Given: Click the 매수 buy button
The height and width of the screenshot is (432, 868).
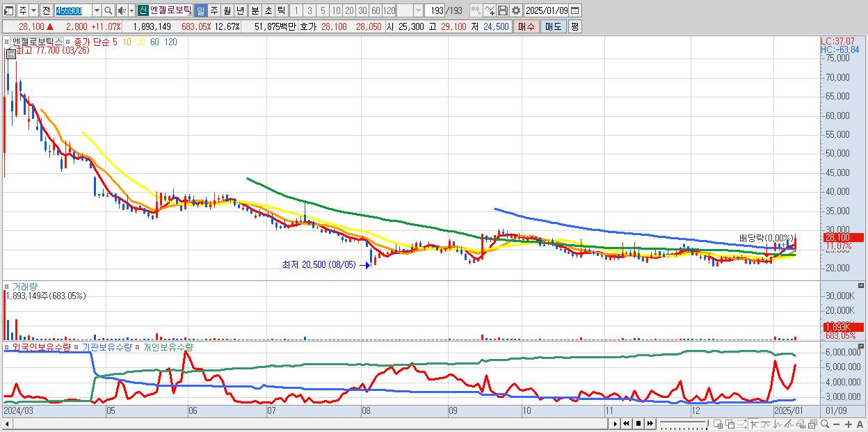Looking at the screenshot, I should tap(527, 26).
